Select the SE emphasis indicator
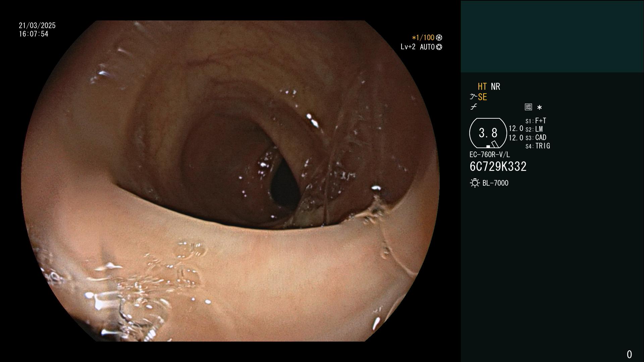 [482, 97]
